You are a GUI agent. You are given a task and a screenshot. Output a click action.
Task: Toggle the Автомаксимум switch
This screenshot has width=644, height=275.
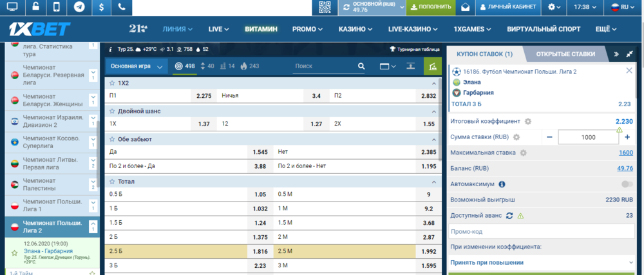[627, 184]
